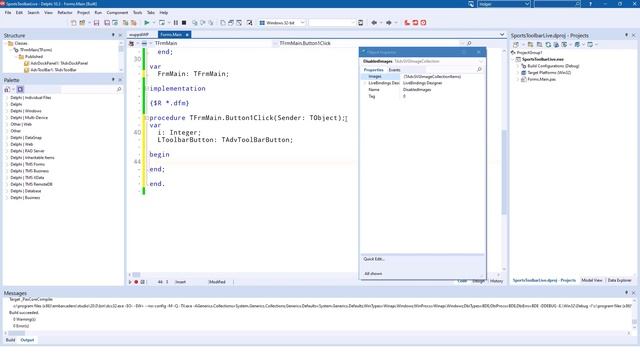Close the Forms.Main tab
The image size is (640, 360).
[187, 35]
